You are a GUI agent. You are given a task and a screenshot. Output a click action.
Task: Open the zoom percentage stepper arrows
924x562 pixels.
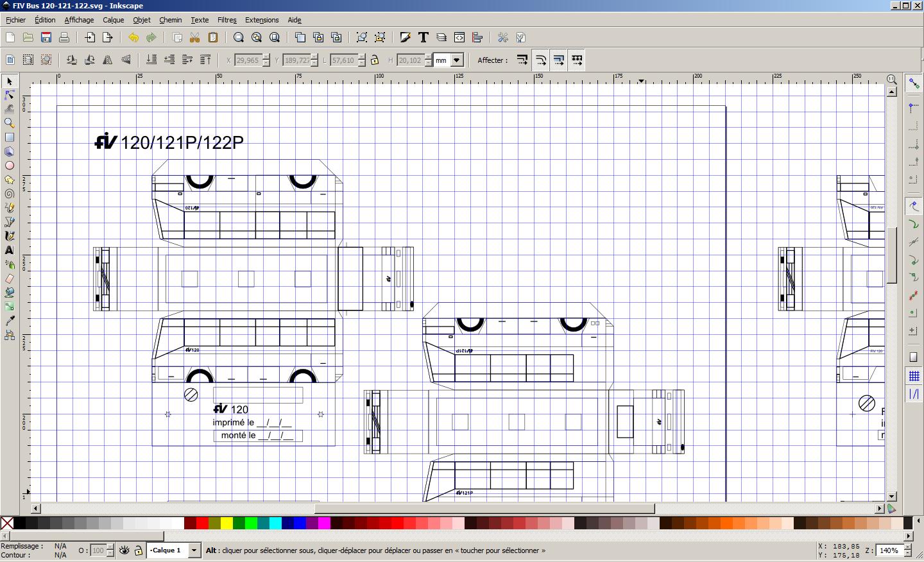point(910,550)
